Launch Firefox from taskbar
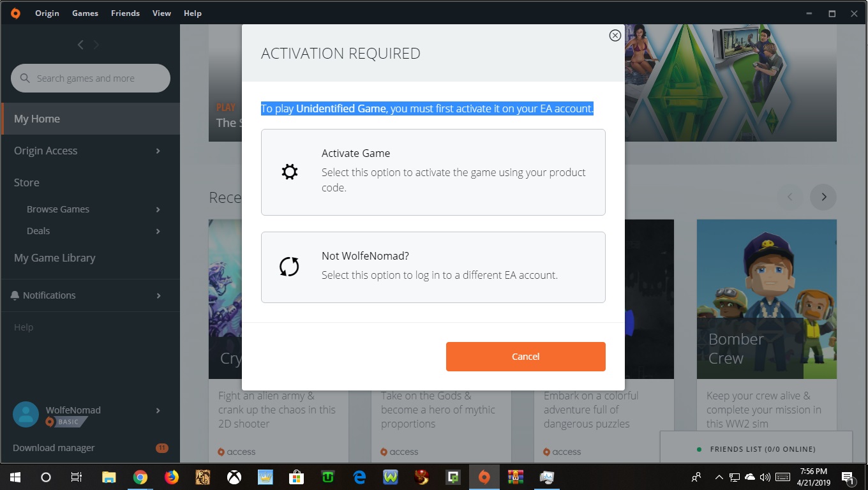 (172, 477)
